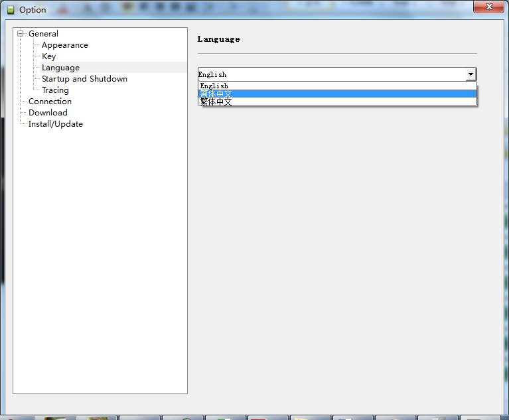Select the Tracing option page
Image resolution: width=509 pixels, height=420 pixels.
[x=55, y=90]
